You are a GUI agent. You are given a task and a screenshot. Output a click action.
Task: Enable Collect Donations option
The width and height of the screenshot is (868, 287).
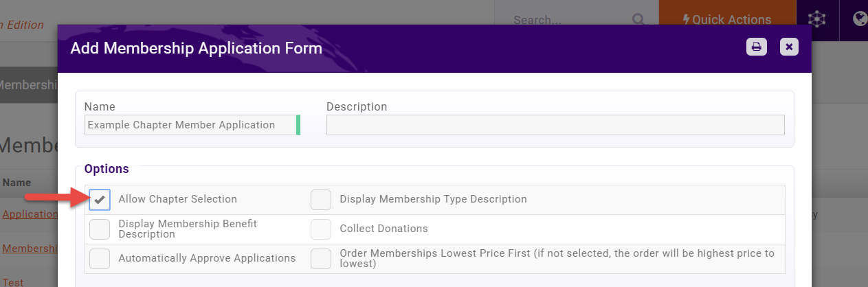[x=321, y=229]
